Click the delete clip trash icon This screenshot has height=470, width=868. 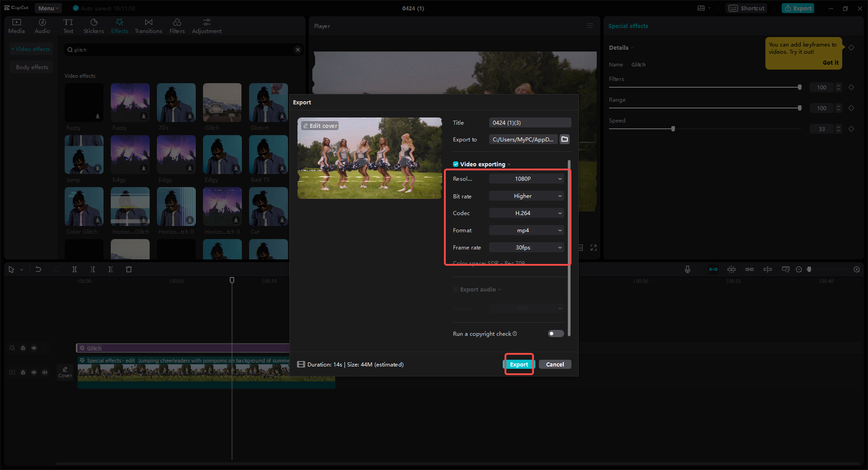[129, 269]
